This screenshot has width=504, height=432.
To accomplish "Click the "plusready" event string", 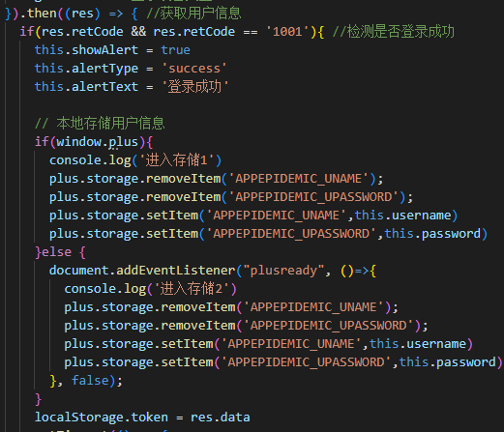I will (283, 271).
